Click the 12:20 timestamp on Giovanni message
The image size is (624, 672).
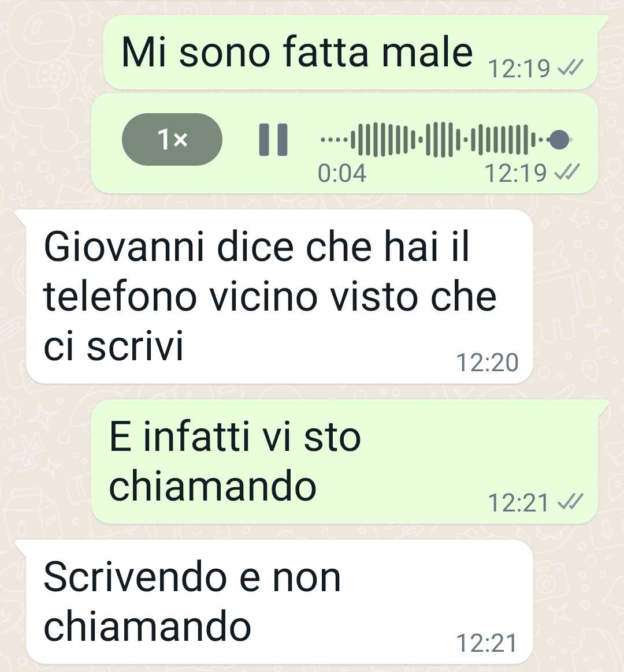487,363
